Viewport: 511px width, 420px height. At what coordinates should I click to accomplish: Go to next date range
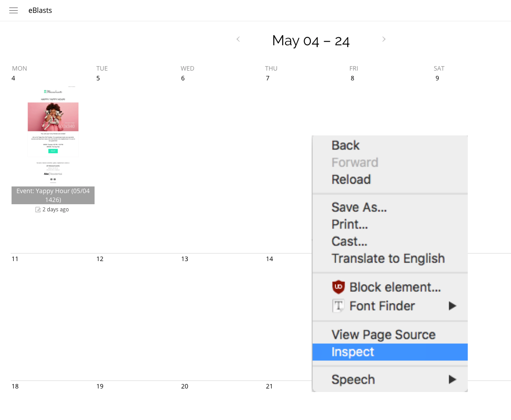(384, 40)
